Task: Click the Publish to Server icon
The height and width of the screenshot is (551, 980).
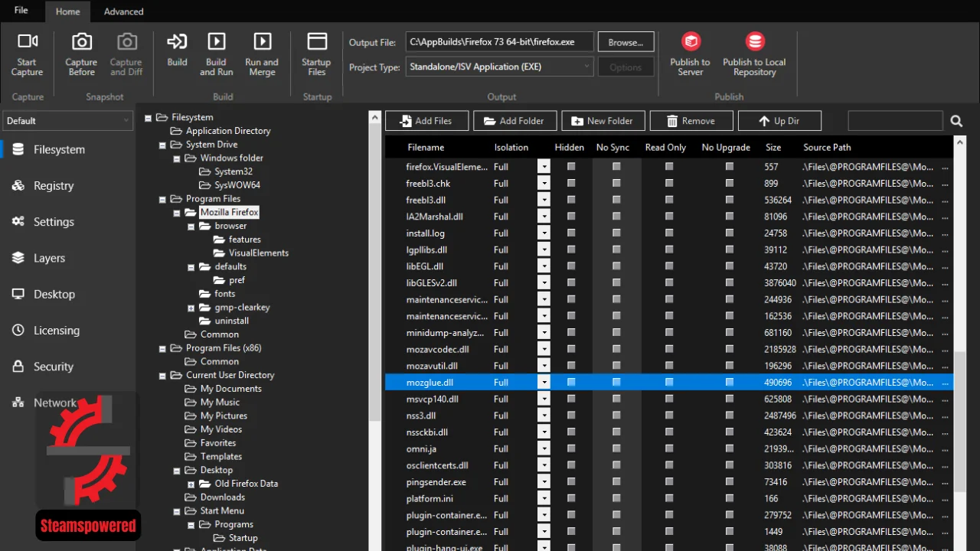Action: click(x=691, y=41)
